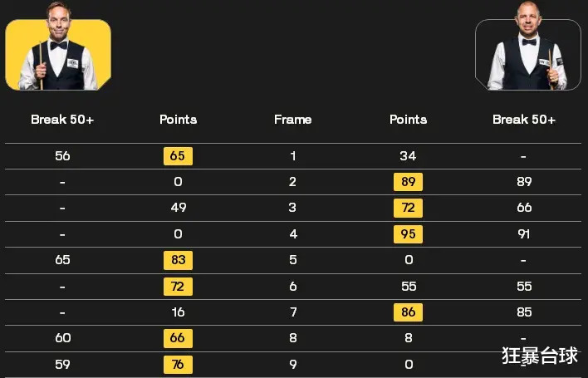Viewport: 588px width, 378px height.
Task: Click the highlighted 66 in frame 8
Action: pyautogui.click(x=178, y=338)
